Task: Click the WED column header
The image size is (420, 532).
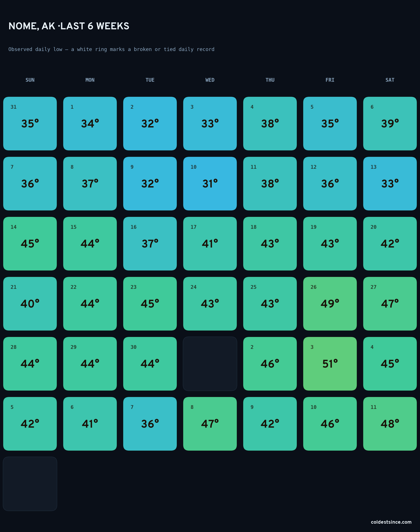Action: click(210, 80)
